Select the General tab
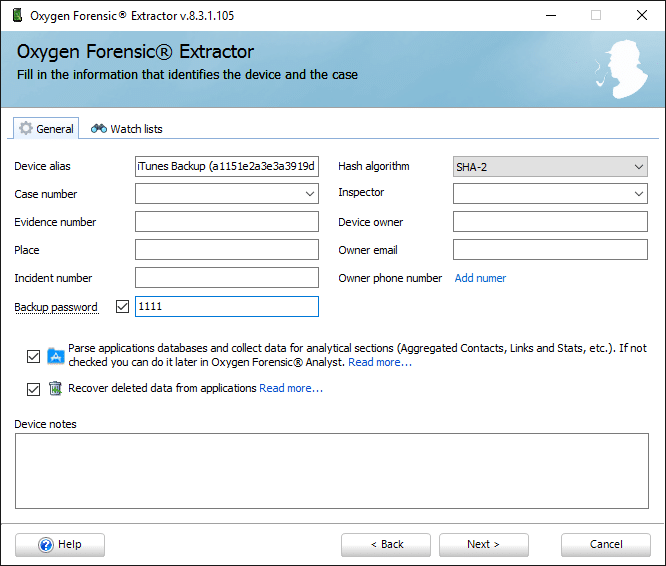 46,128
